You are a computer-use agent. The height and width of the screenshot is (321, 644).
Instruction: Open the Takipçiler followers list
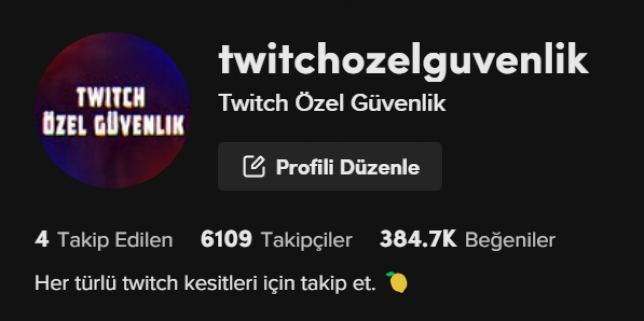(x=306, y=240)
